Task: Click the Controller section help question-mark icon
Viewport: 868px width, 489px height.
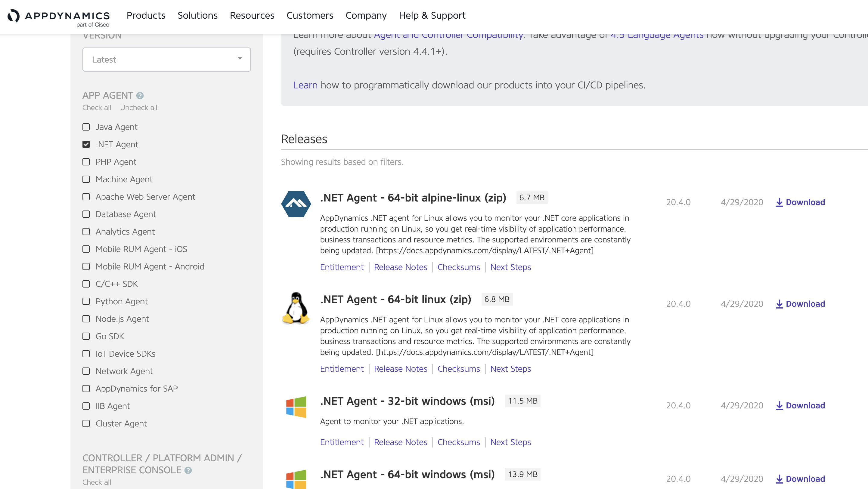Action: click(188, 470)
